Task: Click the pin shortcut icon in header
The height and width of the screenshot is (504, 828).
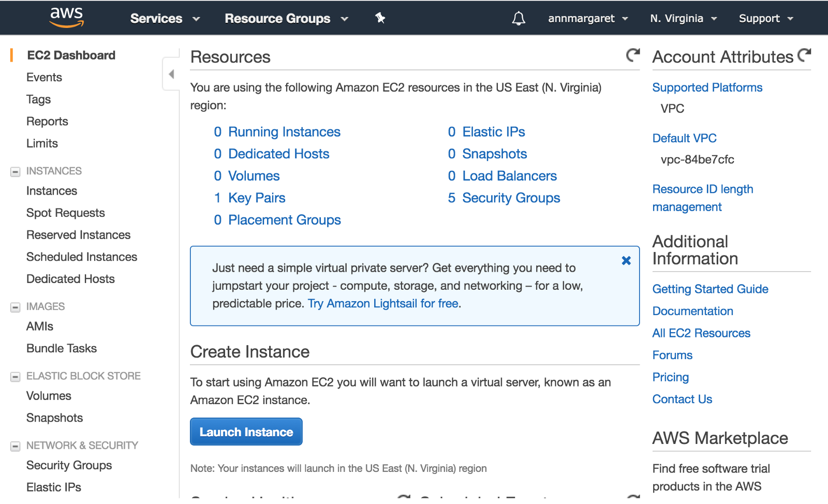Action: tap(380, 18)
